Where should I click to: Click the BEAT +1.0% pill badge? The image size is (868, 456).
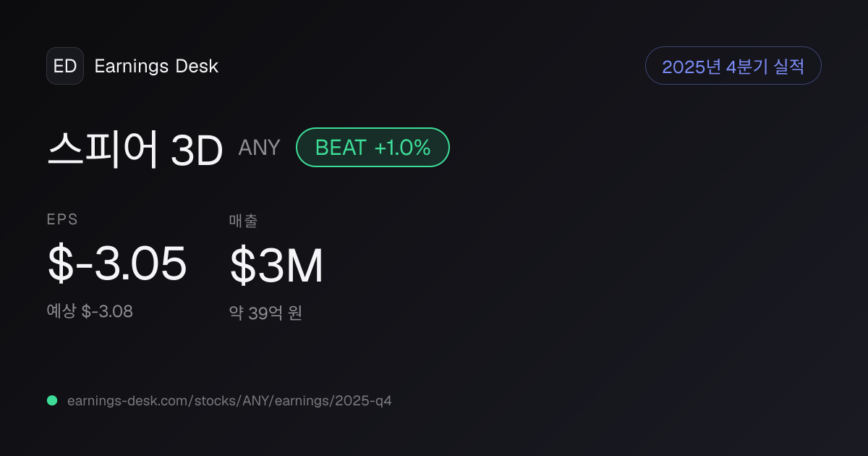[373, 148]
